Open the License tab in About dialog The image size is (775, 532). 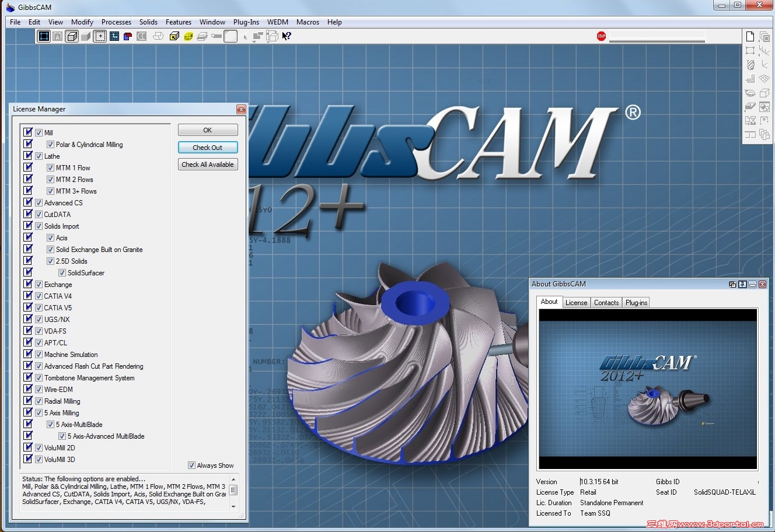coord(576,302)
